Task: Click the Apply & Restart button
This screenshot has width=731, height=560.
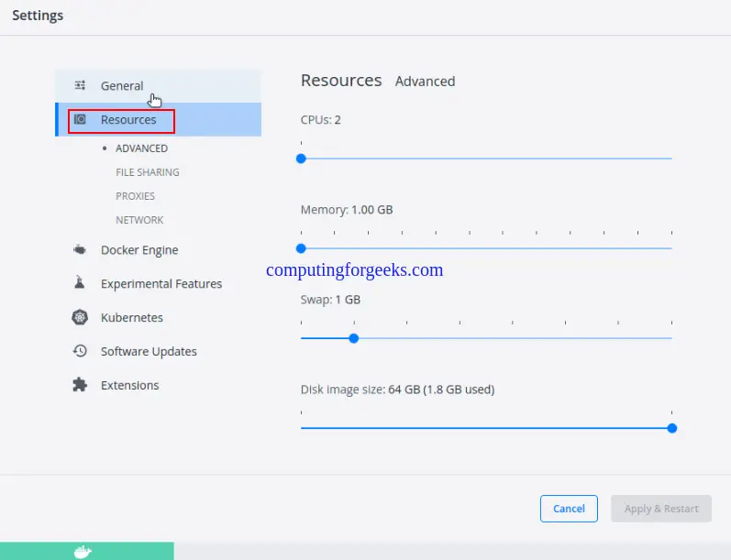Action: click(x=661, y=509)
